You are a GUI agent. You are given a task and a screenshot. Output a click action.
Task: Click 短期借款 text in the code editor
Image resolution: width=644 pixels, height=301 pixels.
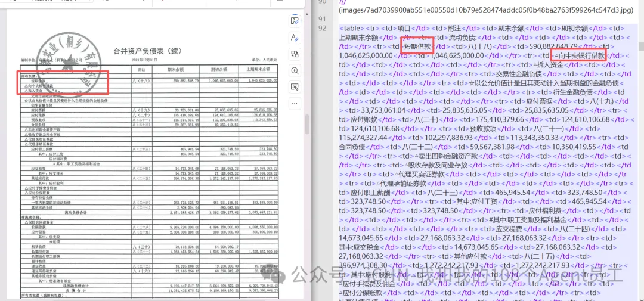click(x=417, y=46)
